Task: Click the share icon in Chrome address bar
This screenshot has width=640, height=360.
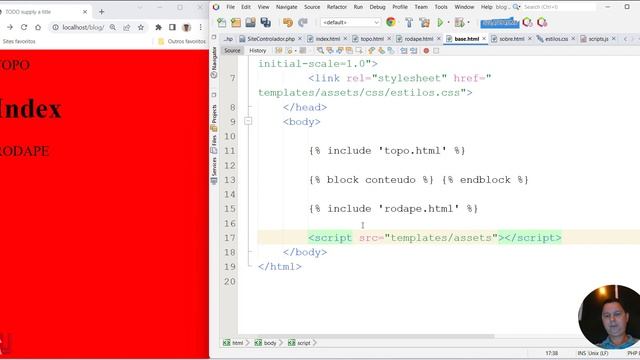Action: 127,27
